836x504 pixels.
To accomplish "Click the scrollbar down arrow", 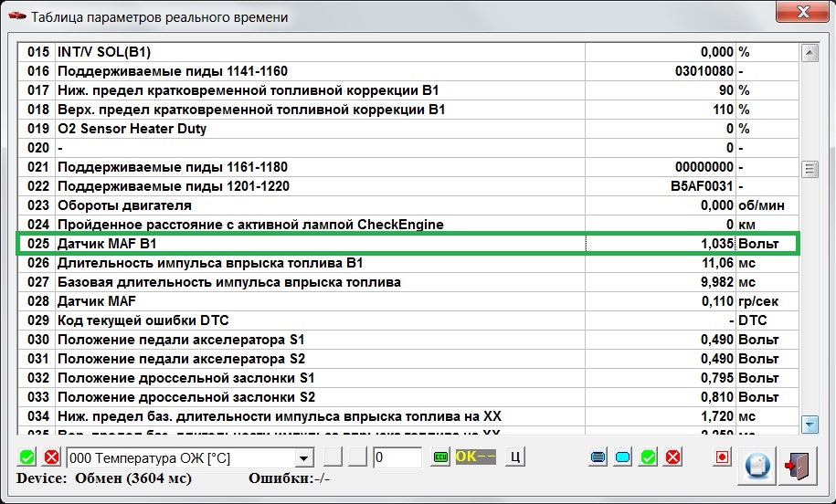I will tap(810, 425).
